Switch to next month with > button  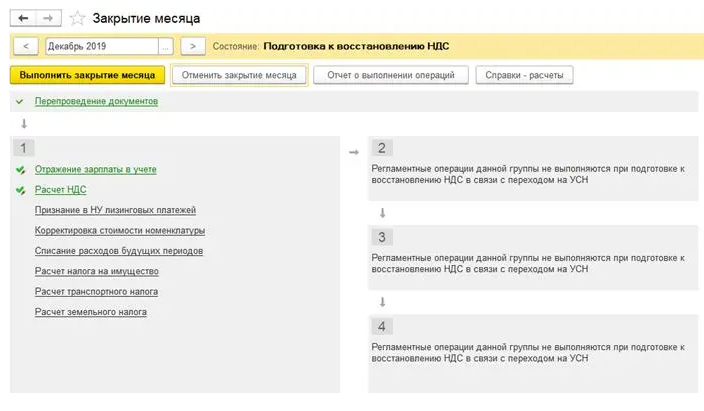[193, 46]
